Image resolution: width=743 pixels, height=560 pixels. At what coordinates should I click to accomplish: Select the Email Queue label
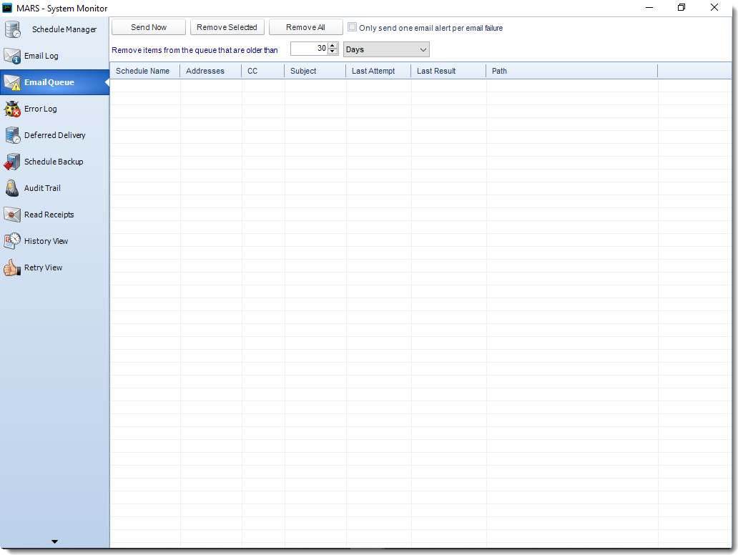click(x=49, y=82)
